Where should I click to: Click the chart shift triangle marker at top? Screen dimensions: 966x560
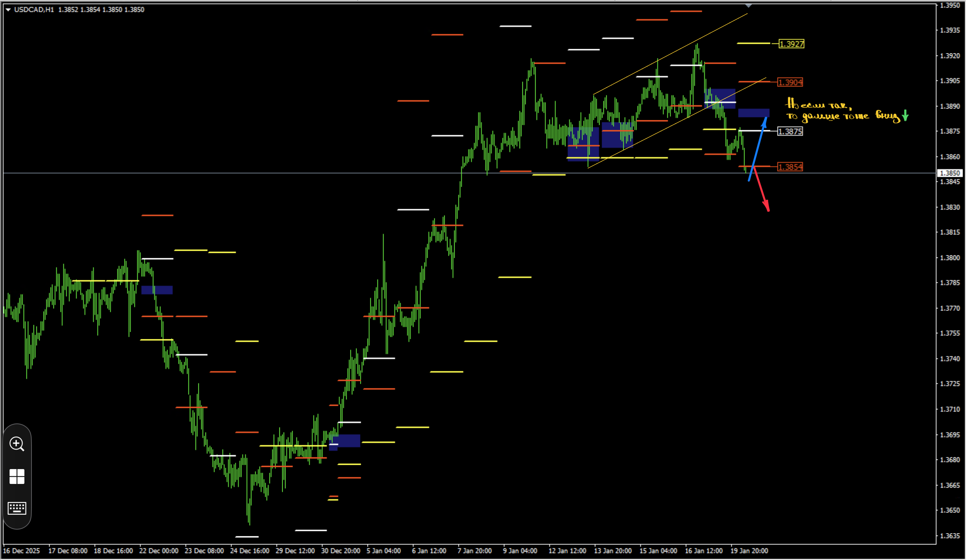tap(748, 6)
